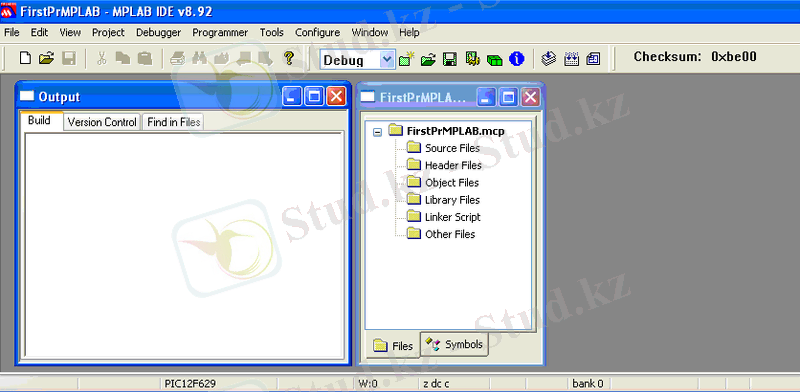Select the Source Files folder
Image resolution: width=800 pixels, height=392 pixels.
point(452,148)
